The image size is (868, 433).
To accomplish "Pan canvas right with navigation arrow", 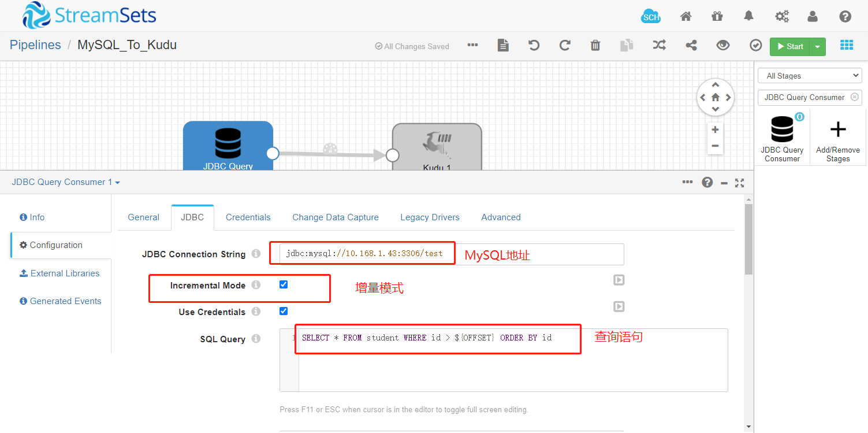I will pos(728,98).
